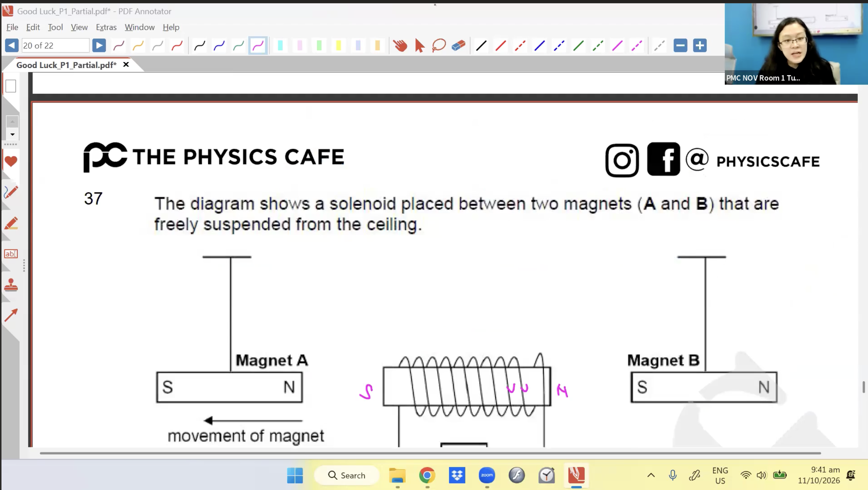Activate the eraser tool
Image resolution: width=868 pixels, height=490 pixels.
pyautogui.click(x=458, y=46)
